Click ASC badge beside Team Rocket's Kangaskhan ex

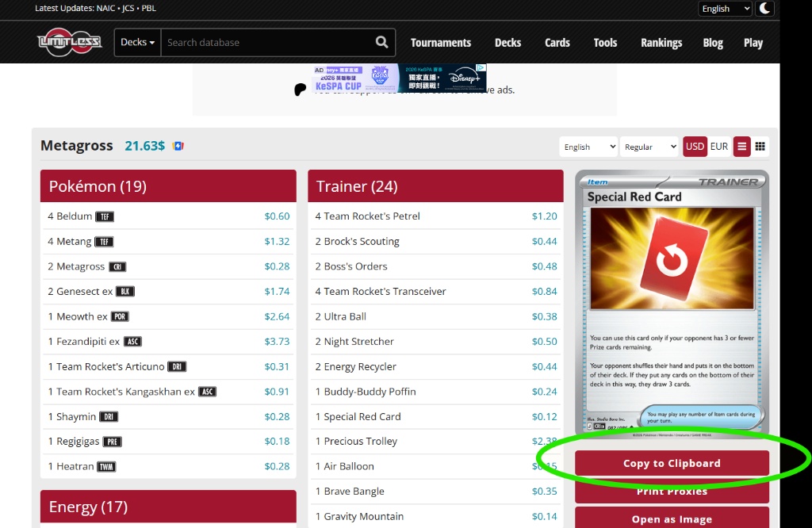[208, 392]
